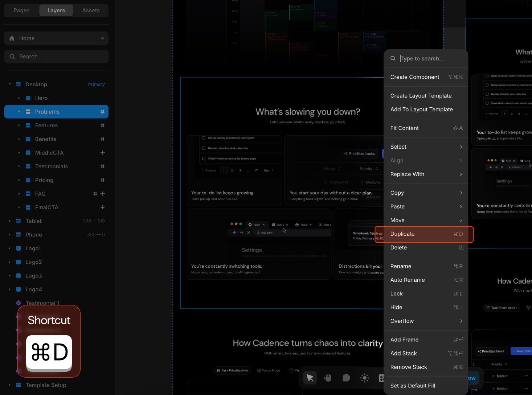Open the Overflow submenu
This screenshot has width=532, height=395.
pyautogui.click(x=426, y=321)
